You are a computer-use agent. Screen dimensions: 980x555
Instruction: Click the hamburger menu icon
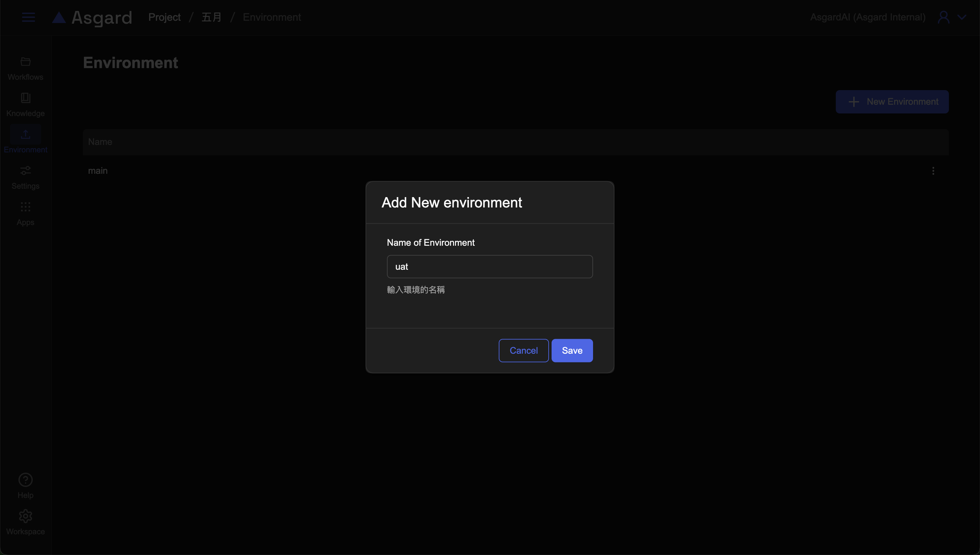[28, 17]
